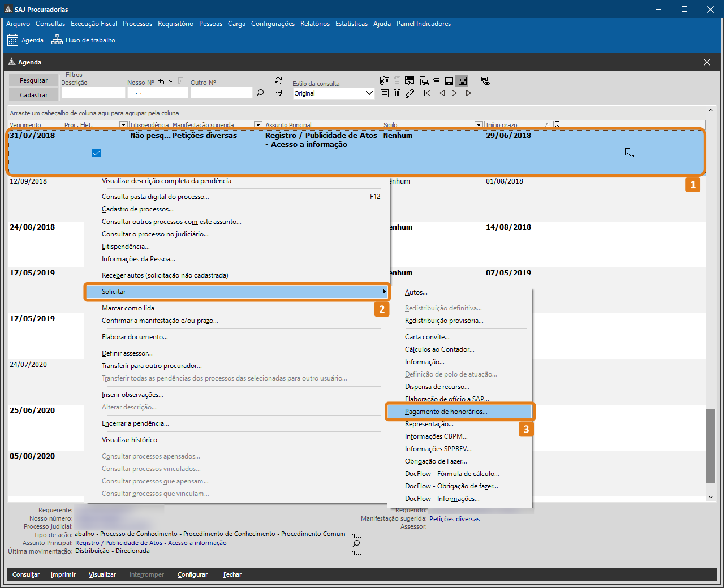724x588 pixels.
Task: Click the list lines layout icon
Action: 449,81
